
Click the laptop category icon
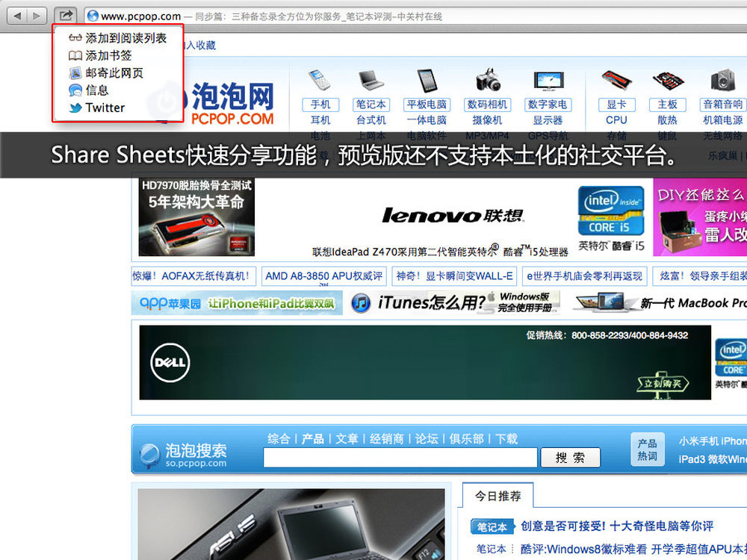point(371,80)
